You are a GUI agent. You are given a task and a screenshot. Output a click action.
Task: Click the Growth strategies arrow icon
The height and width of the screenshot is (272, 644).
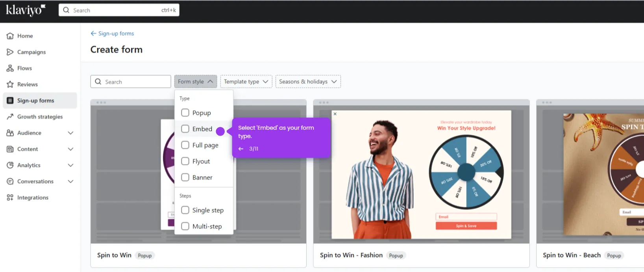[x=10, y=117]
